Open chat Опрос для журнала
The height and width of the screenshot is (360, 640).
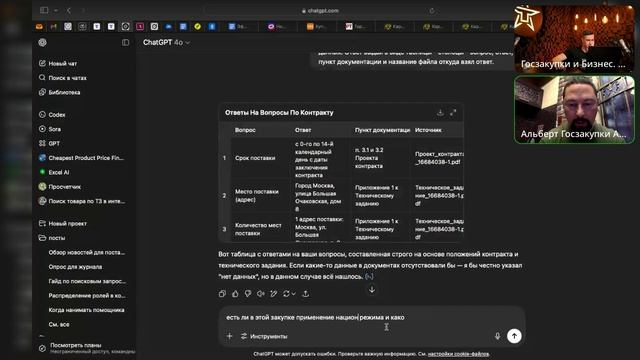pos(75,267)
